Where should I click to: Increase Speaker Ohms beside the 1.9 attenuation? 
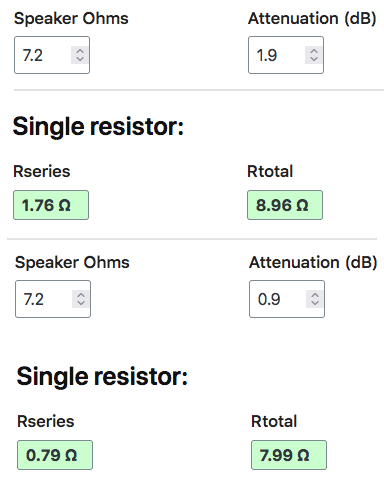[80, 51]
